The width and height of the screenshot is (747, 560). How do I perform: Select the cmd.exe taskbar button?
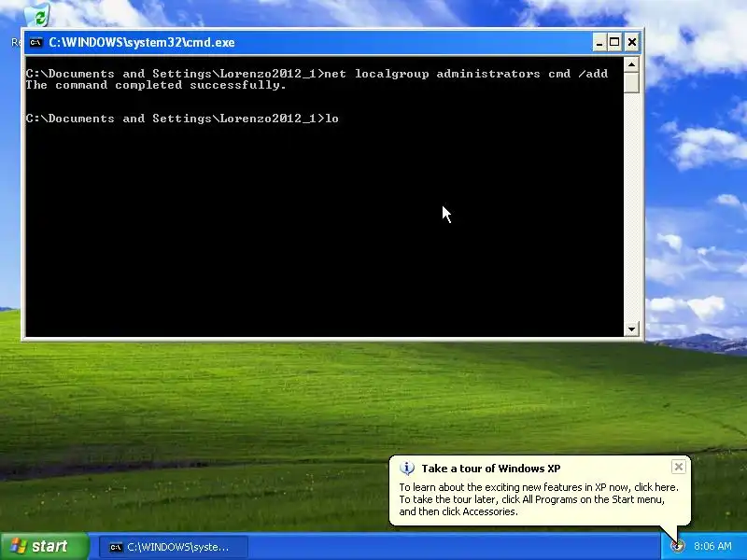174,547
